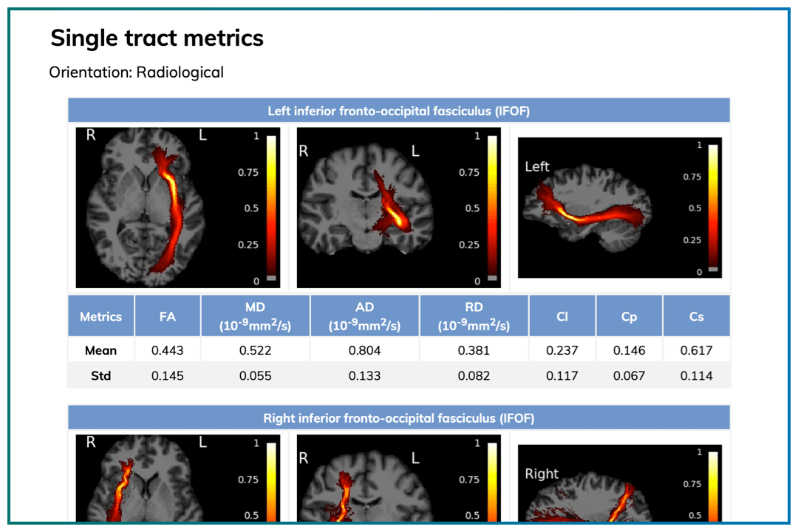Click the "Cl" column header
The height and width of the screenshot is (532, 798).
[562, 316]
